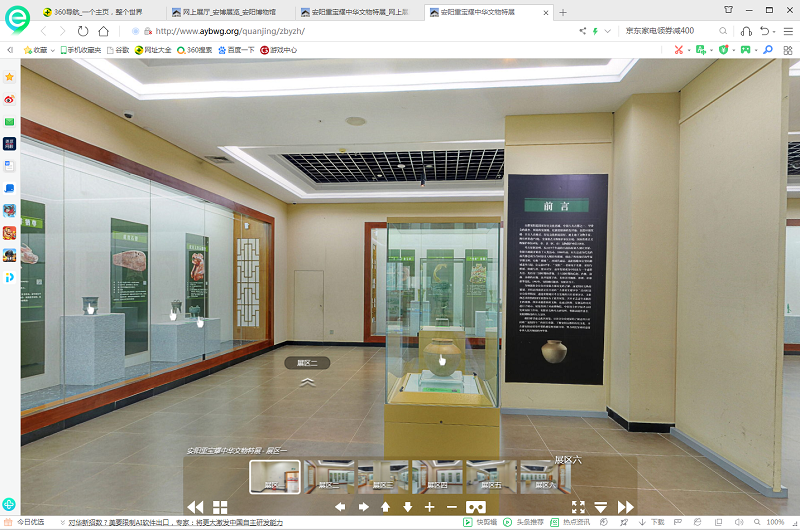Select the 展区二 thumbnail
The height and width of the screenshot is (530, 800).
[329, 477]
